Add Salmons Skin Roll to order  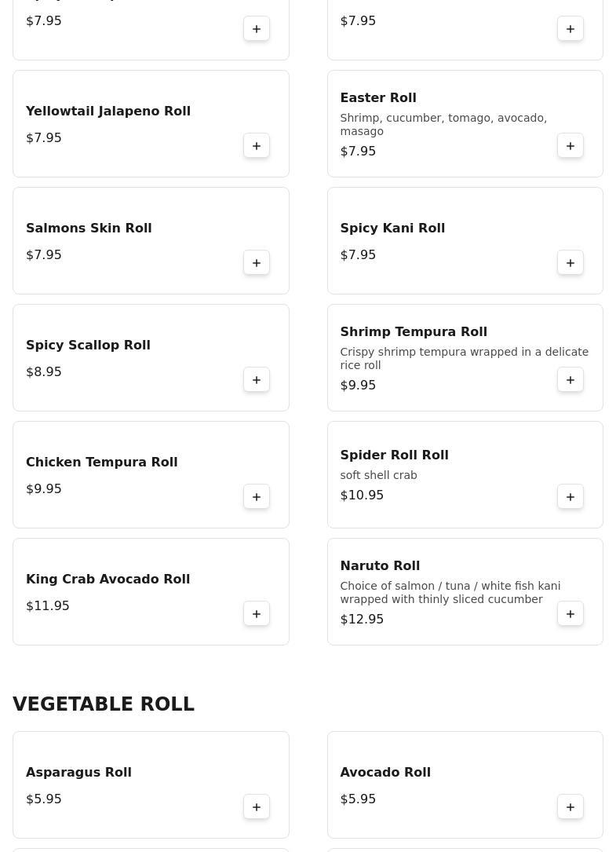coord(257,262)
